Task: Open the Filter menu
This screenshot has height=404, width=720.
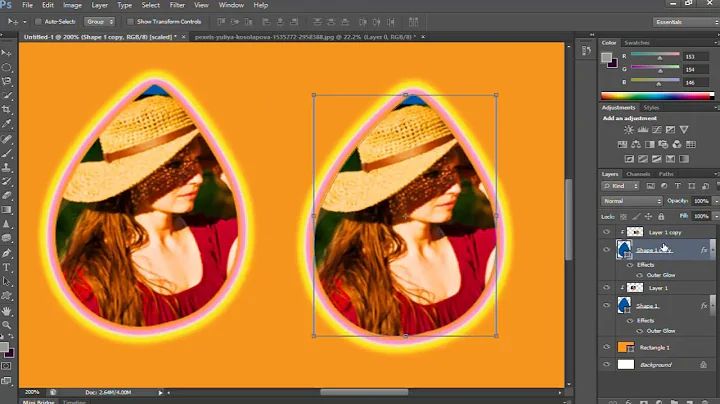Action: pos(177,5)
